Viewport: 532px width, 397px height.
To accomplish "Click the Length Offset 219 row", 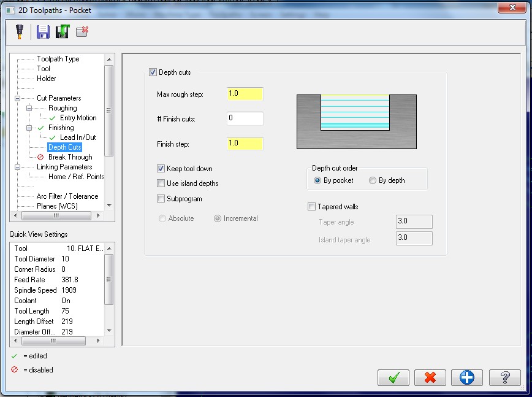I will (x=58, y=322).
